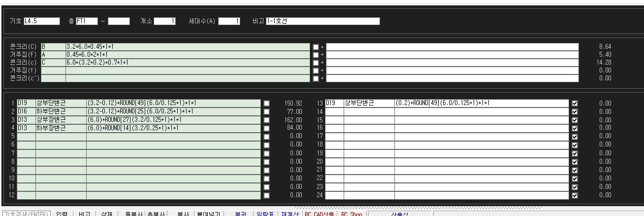644x216 pixels.
Task: Uncheck the checkbox on row 13 D19
Action: point(575,104)
